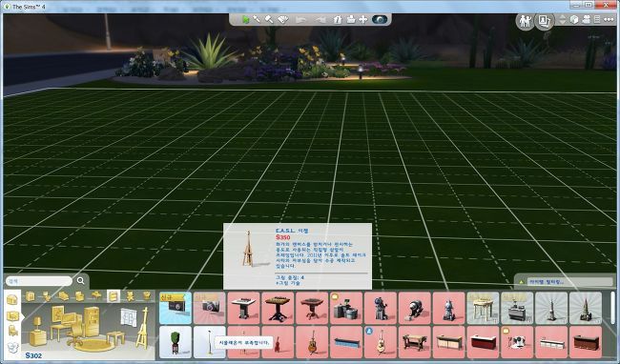Change floor level with up/down arrows

tap(563, 19)
